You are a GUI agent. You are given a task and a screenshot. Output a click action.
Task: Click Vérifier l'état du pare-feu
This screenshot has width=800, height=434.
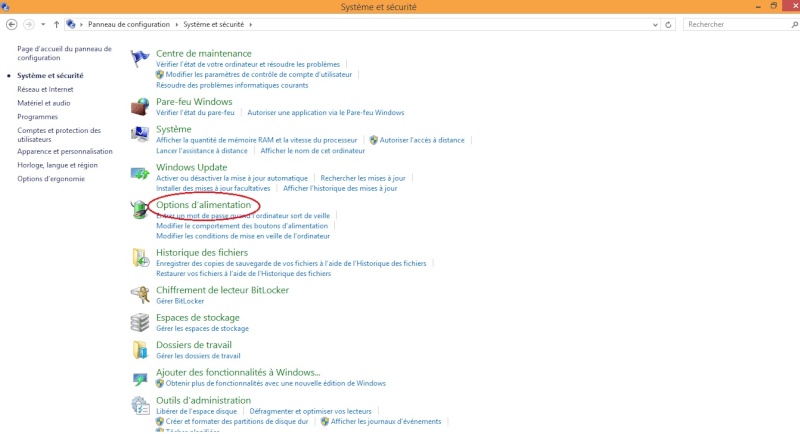point(195,113)
